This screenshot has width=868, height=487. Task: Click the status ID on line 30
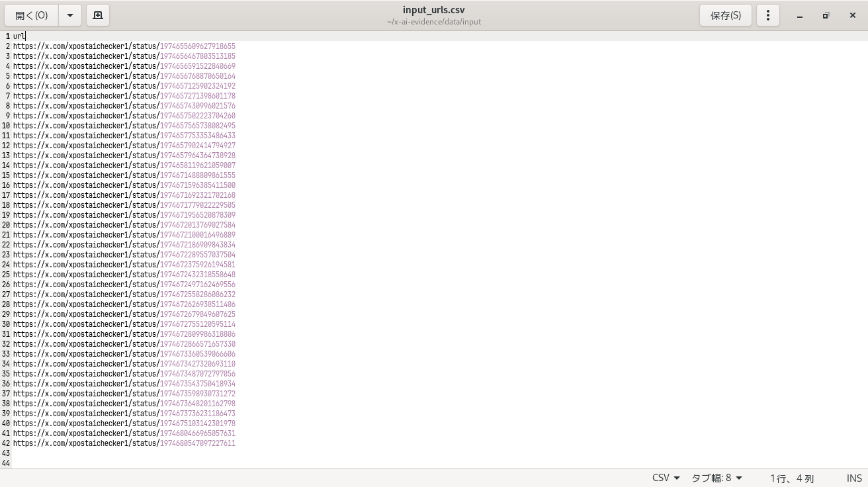[x=197, y=324]
